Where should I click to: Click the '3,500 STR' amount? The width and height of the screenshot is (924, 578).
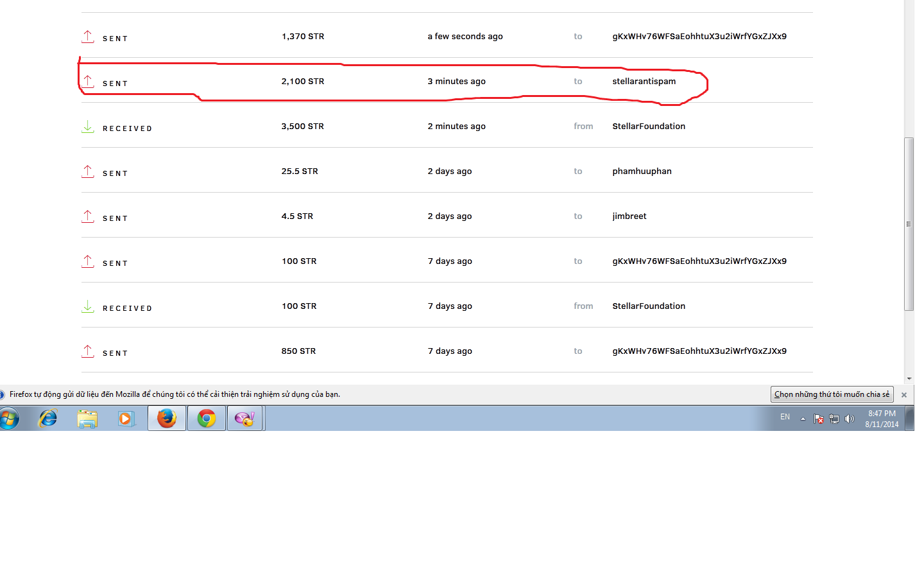303,127
